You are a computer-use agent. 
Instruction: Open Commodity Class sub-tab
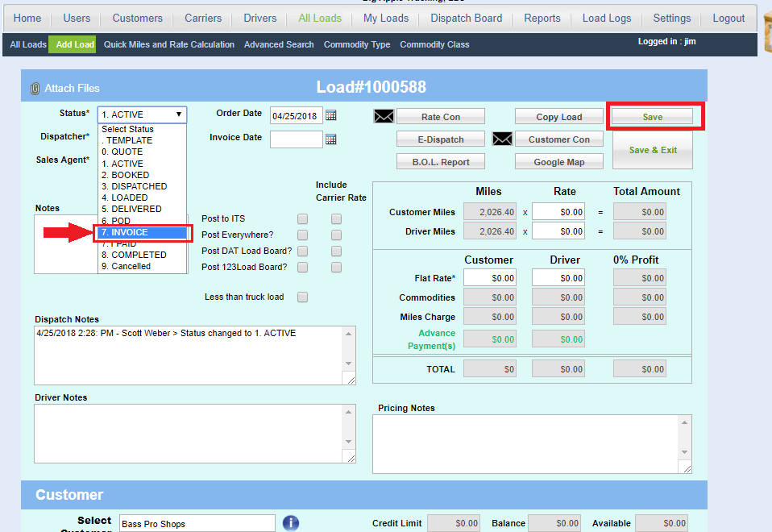point(434,45)
